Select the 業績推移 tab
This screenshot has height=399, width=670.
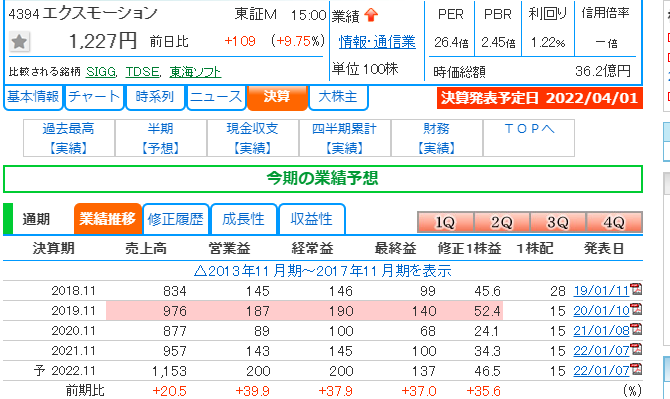coord(107,219)
